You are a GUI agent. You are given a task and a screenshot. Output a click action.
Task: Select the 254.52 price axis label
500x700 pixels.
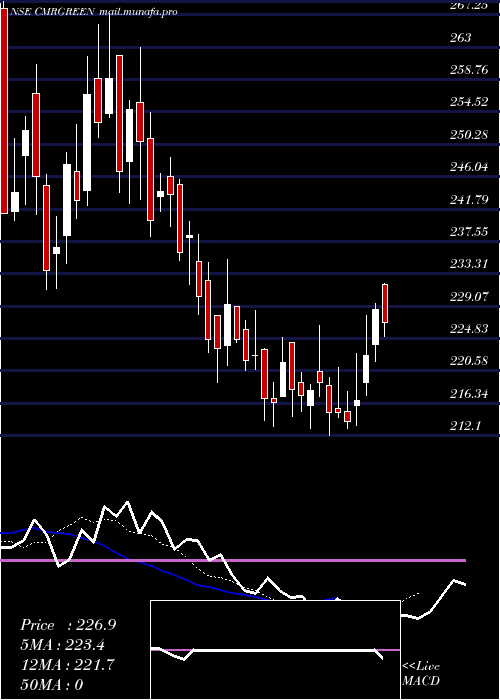(x=469, y=102)
